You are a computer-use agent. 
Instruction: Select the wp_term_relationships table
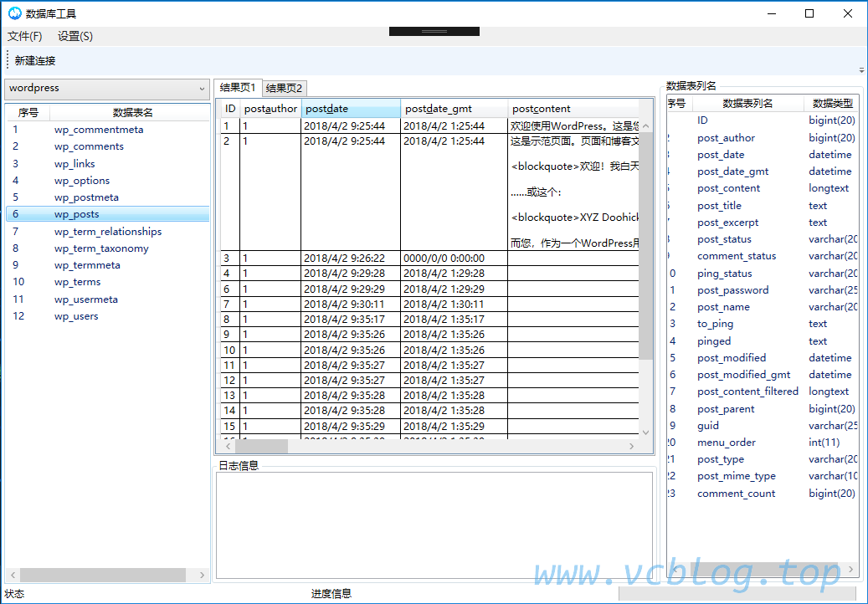point(107,231)
